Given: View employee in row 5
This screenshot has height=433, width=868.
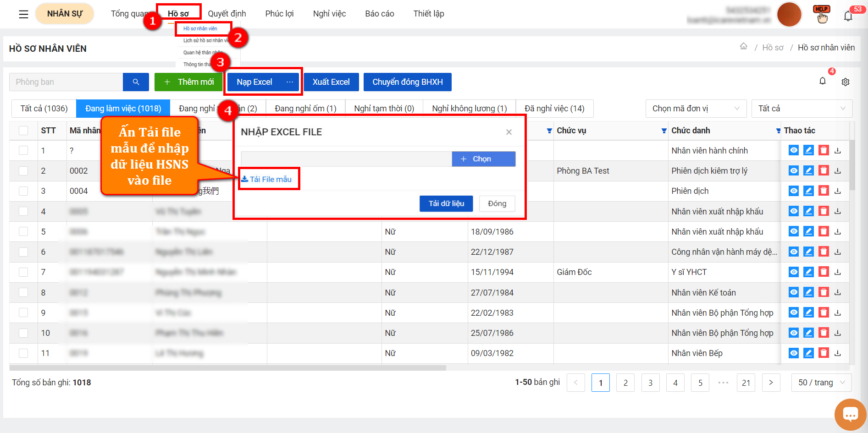Looking at the screenshot, I should coord(794,231).
